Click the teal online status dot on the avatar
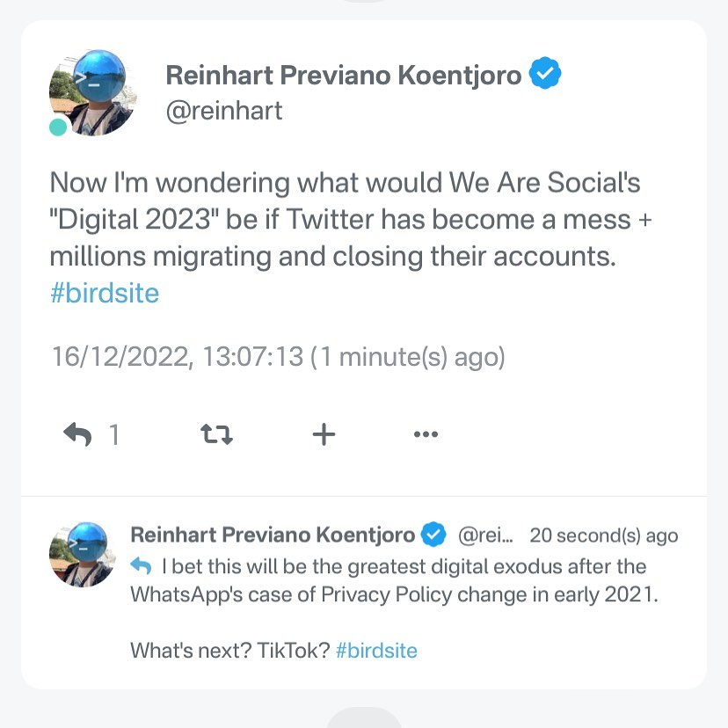This screenshot has height=728, width=728. pos(58,127)
